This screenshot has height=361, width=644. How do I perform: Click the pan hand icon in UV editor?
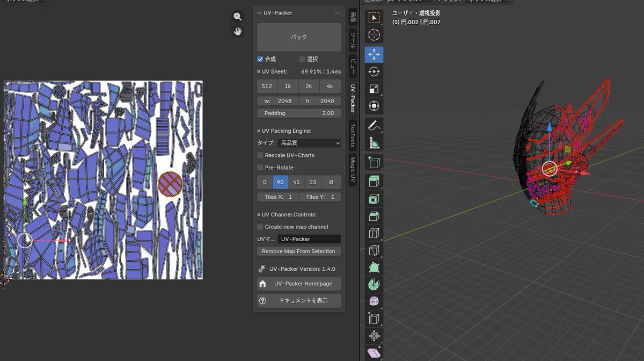click(x=238, y=31)
